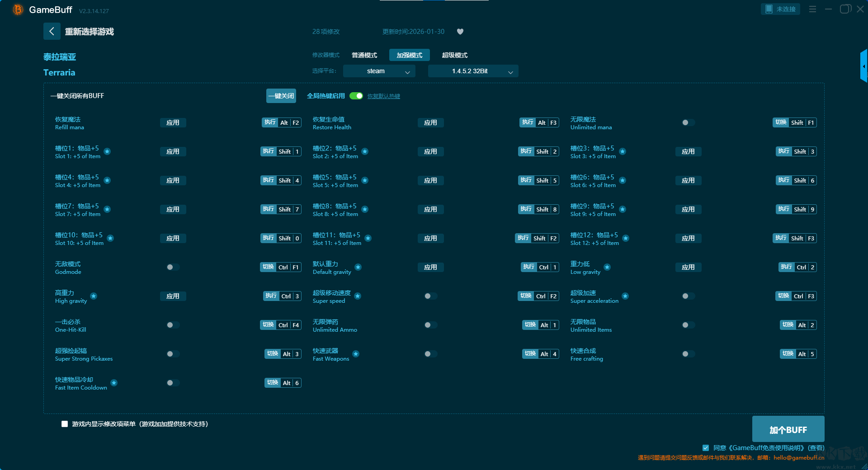Open the steam platform dropdown
The image size is (868, 470).
coord(379,71)
